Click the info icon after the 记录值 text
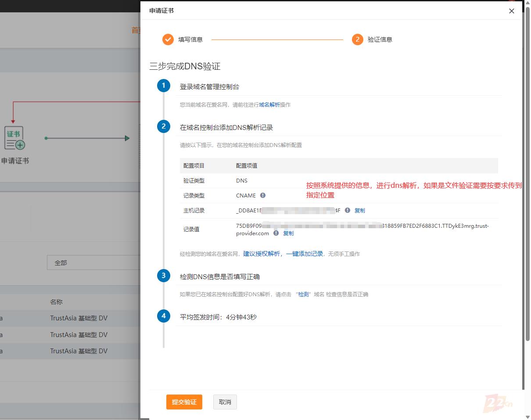This screenshot has width=531, height=420. click(276, 233)
